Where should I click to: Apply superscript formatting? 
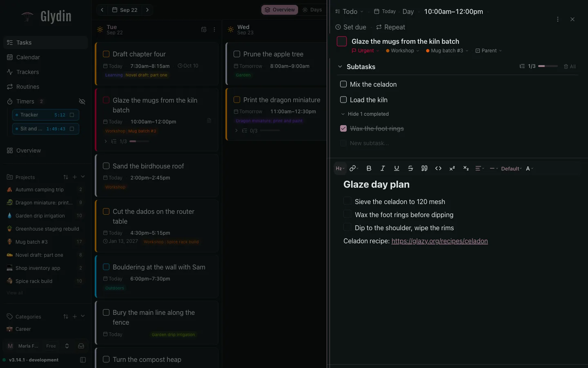[452, 168]
